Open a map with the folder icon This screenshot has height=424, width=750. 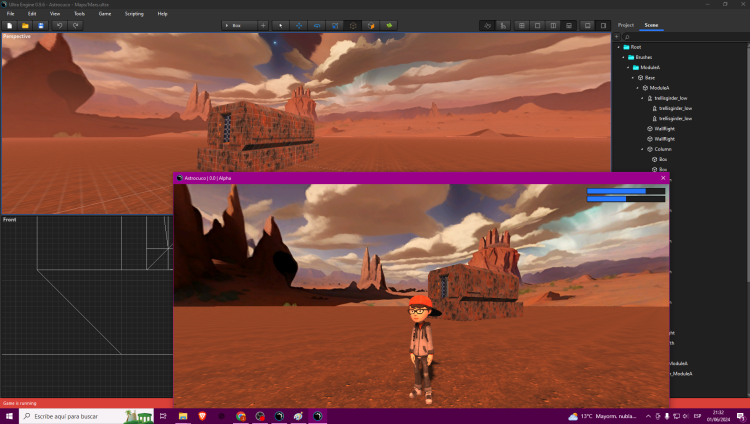click(x=25, y=25)
